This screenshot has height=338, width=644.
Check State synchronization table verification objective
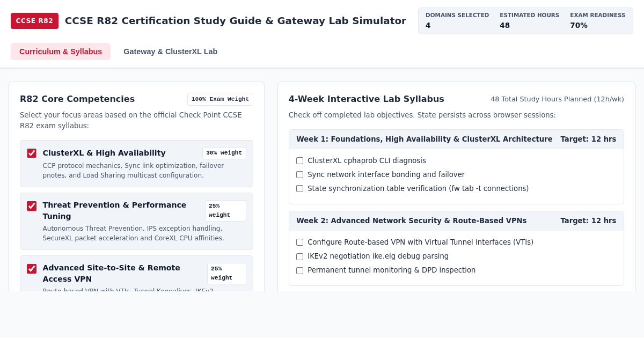click(x=299, y=188)
